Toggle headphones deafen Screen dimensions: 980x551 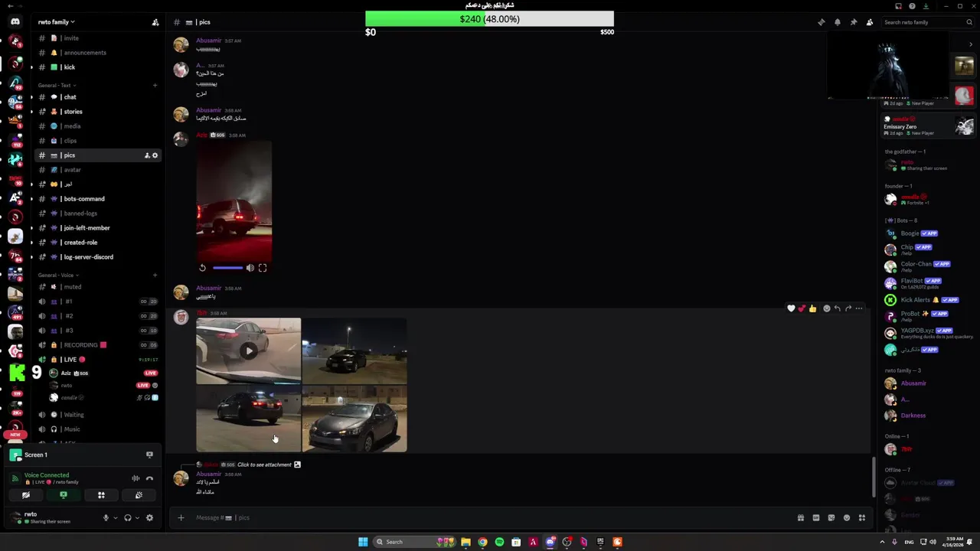pos(128,518)
